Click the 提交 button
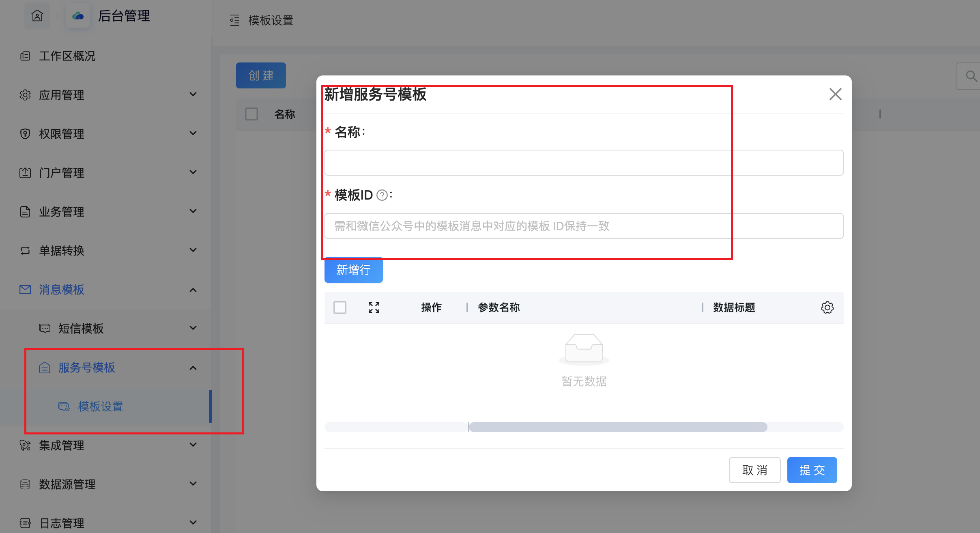 (812, 470)
